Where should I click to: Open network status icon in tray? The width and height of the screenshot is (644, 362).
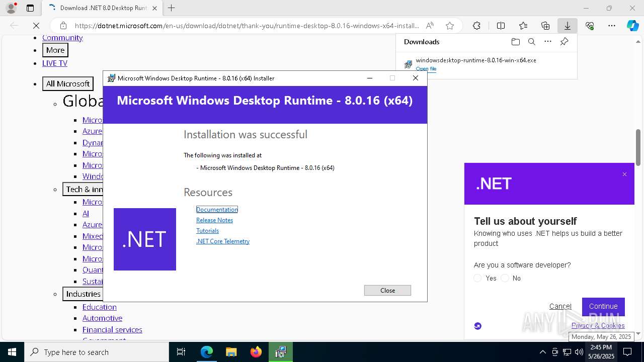[567, 352]
